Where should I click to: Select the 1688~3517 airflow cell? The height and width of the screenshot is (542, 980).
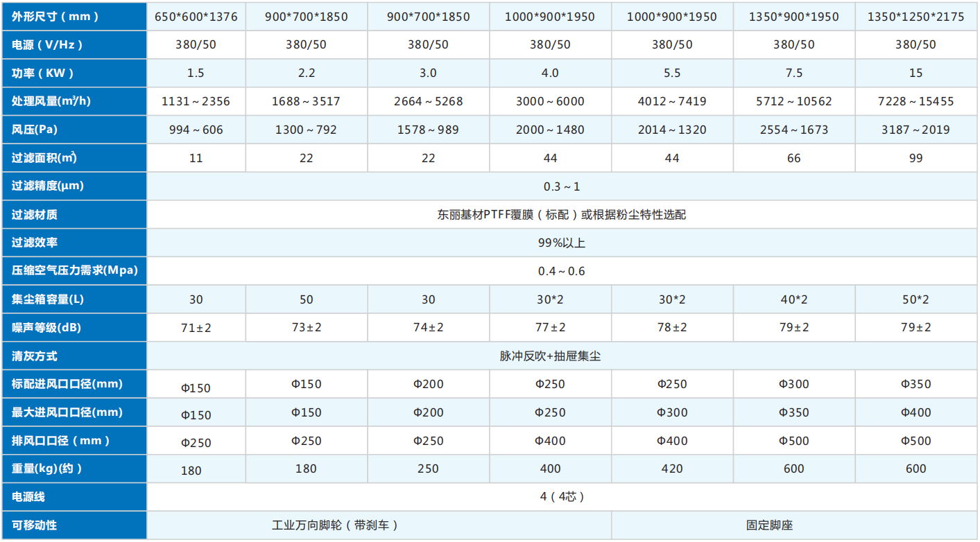pos(307,101)
